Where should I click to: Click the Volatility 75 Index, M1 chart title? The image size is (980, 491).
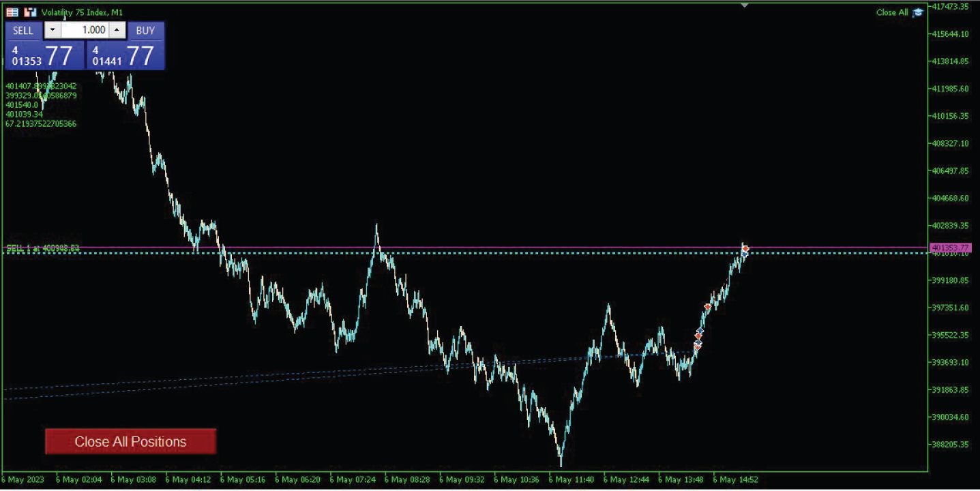(x=81, y=12)
